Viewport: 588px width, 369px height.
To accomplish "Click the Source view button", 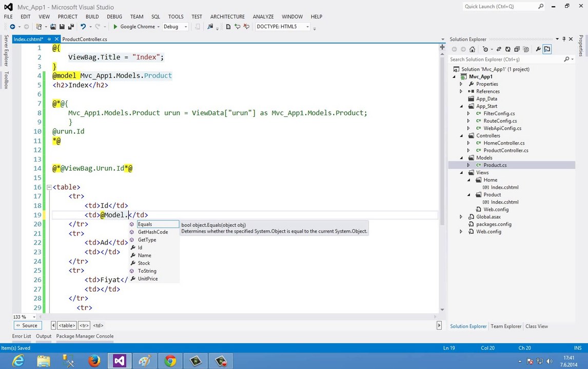I will (x=28, y=325).
